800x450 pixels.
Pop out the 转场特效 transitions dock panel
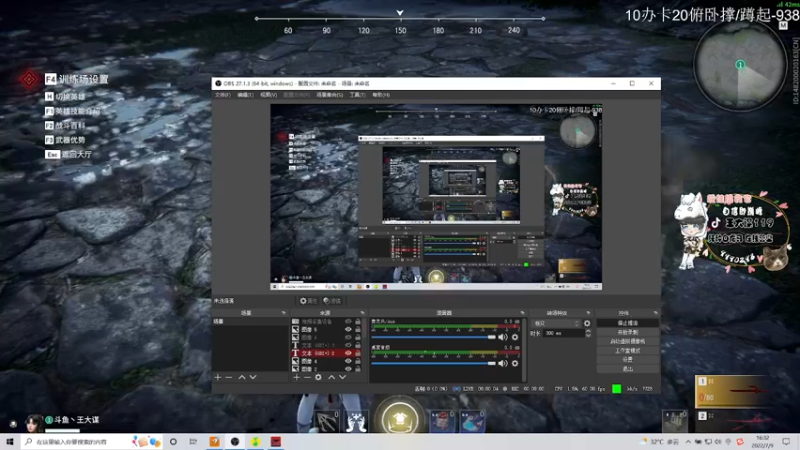tap(588, 313)
